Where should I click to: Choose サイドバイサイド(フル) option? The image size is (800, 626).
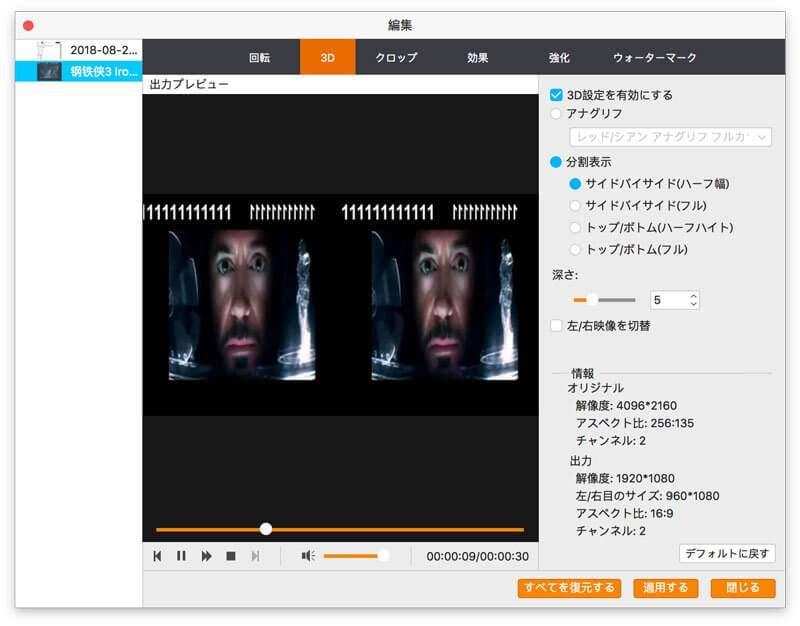(x=575, y=206)
